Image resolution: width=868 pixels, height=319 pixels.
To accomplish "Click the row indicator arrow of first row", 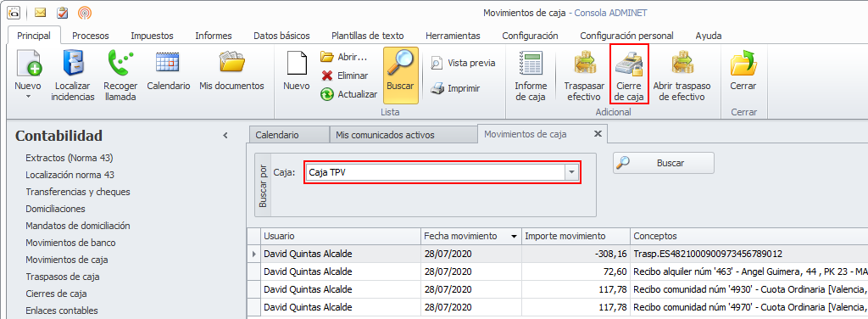I will pyautogui.click(x=254, y=254).
